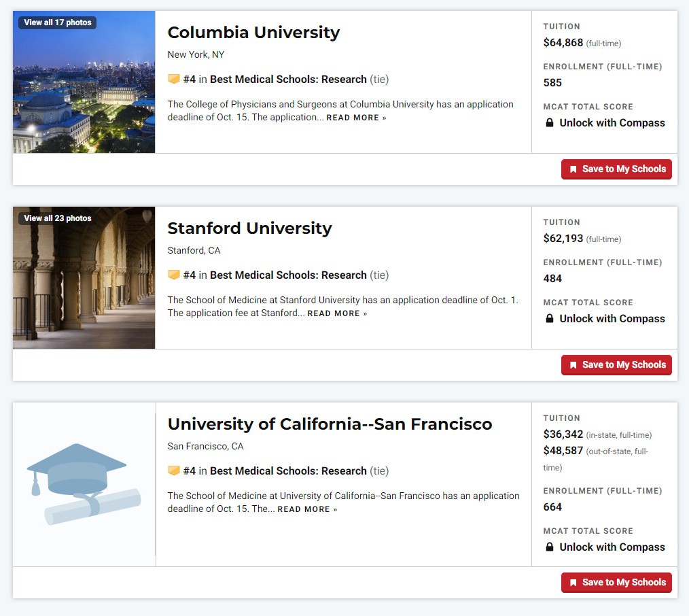Click View all 17 photos on Columbia
Viewport: 689px width, 616px height.
click(x=58, y=22)
